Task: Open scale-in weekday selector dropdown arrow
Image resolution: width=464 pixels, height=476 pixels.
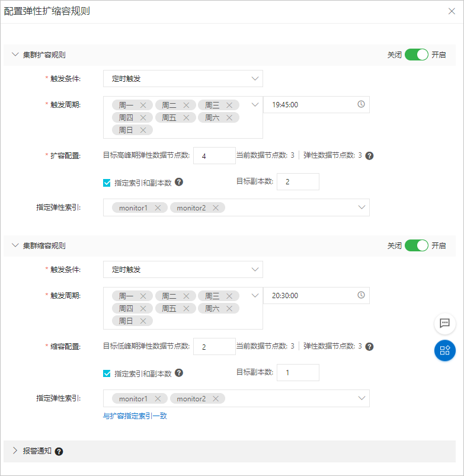Action: pos(255,295)
